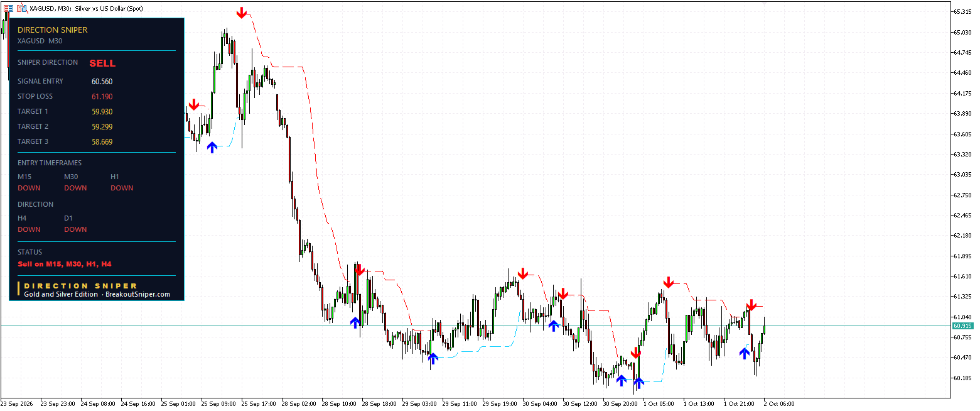
Task: Click the '2 Oct 06:00' label on the time axis
Action: [x=779, y=404]
